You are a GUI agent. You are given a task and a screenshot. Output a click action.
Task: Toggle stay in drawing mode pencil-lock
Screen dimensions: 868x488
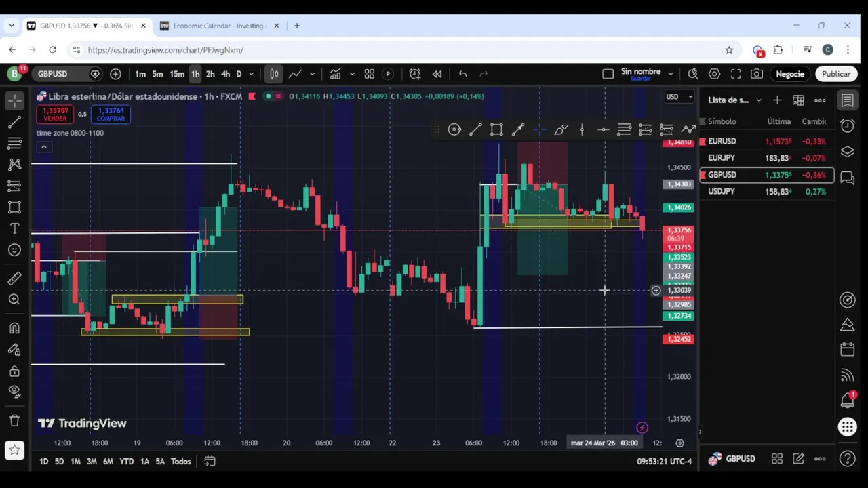14,350
